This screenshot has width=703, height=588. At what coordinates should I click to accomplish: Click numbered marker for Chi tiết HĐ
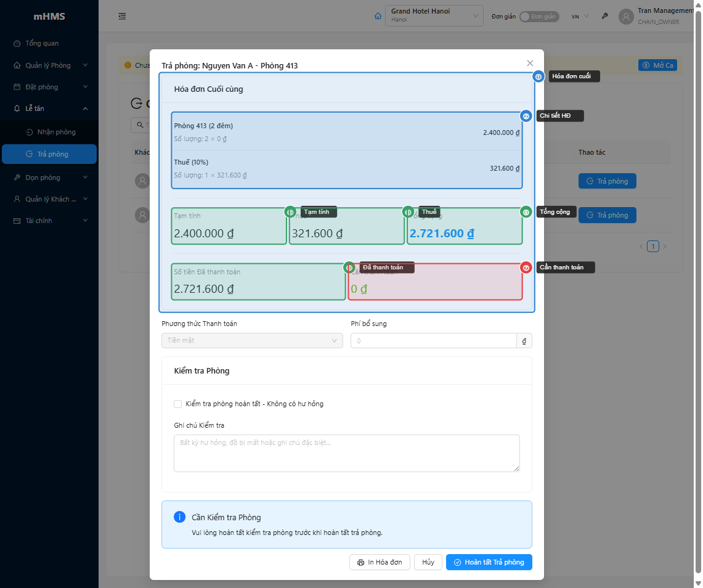(x=526, y=116)
